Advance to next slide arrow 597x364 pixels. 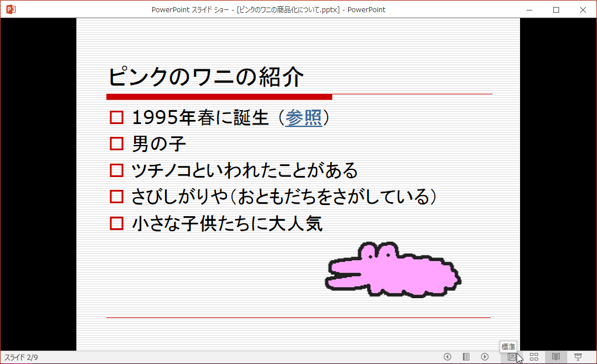point(484,357)
